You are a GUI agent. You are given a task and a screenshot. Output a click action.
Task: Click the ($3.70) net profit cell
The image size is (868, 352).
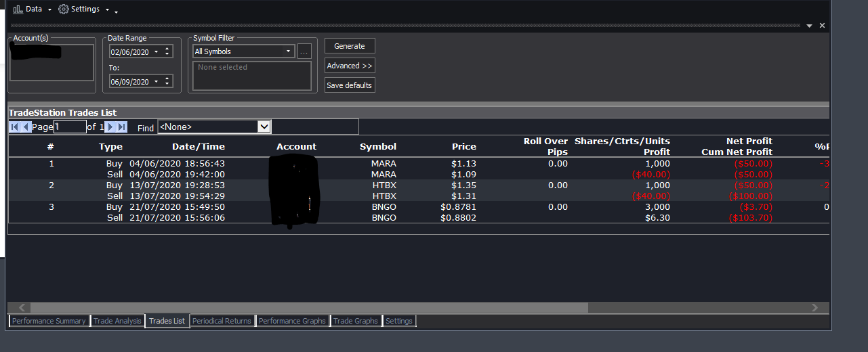[x=757, y=207]
